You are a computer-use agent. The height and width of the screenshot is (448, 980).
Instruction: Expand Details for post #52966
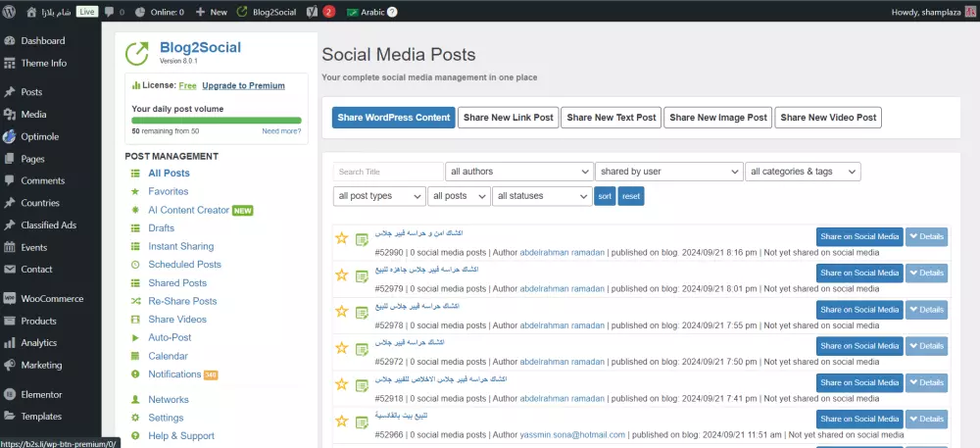926,420
